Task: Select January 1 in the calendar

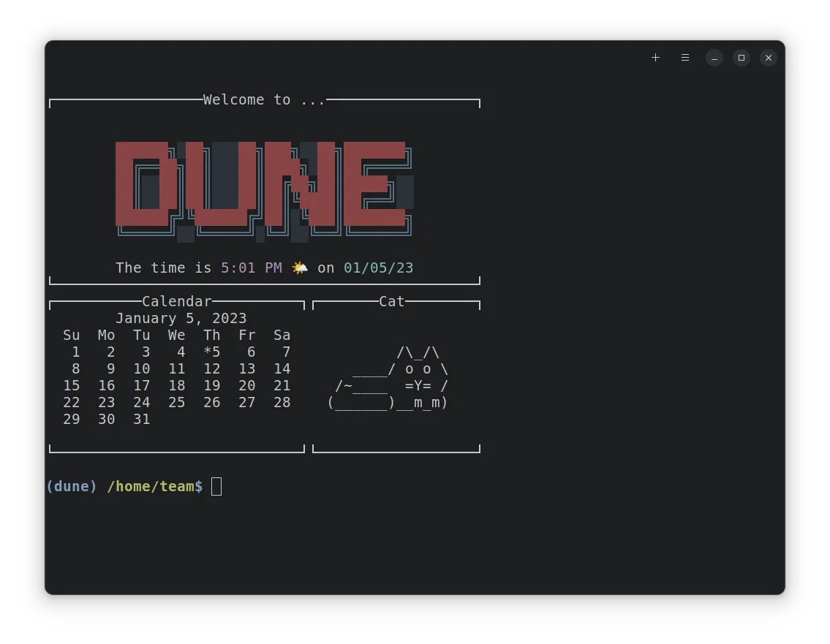Action: 75,352
